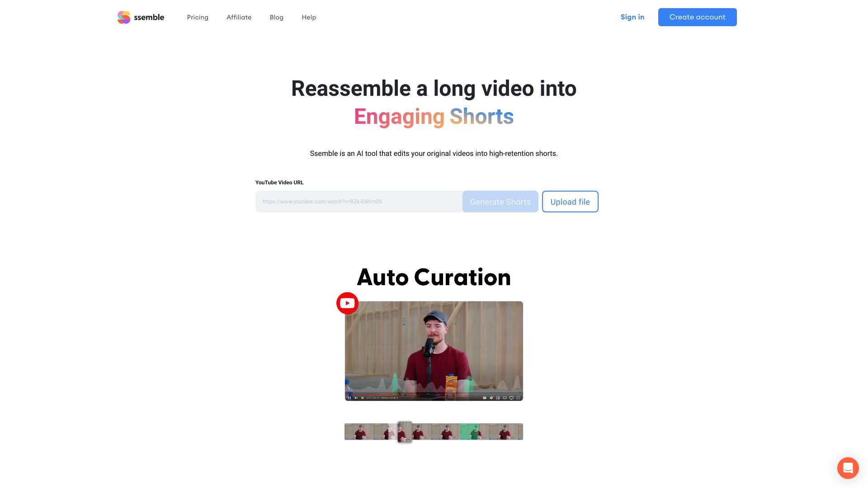Click the Generate Shorts button

[500, 202]
